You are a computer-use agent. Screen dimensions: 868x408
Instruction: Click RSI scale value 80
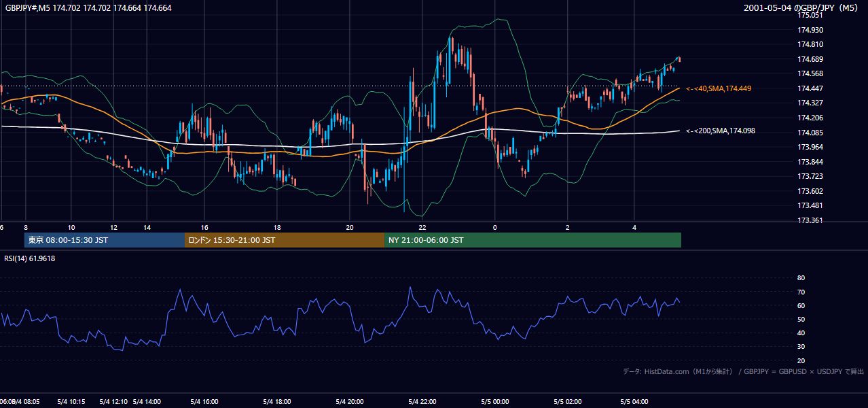(x=801, y=278)
